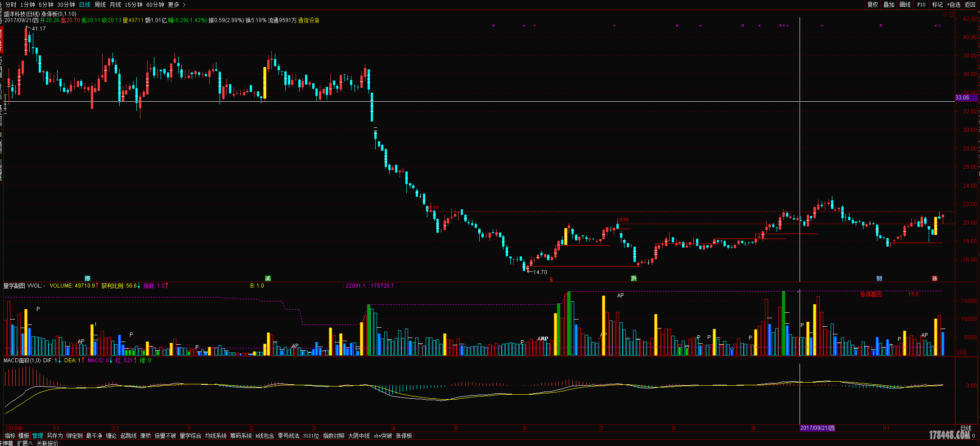Open the F10 company info
Viewport: 980px width, 446px height.
point(921,5)
